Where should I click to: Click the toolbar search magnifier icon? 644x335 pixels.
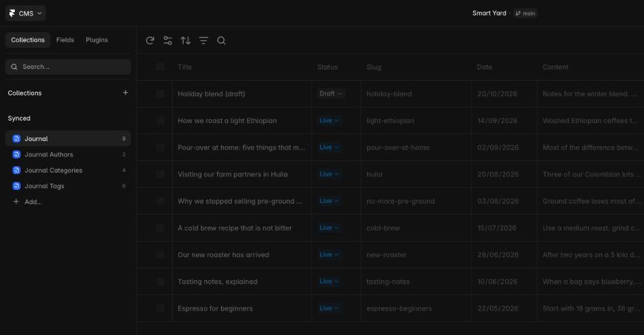click(x=222, y=41)
